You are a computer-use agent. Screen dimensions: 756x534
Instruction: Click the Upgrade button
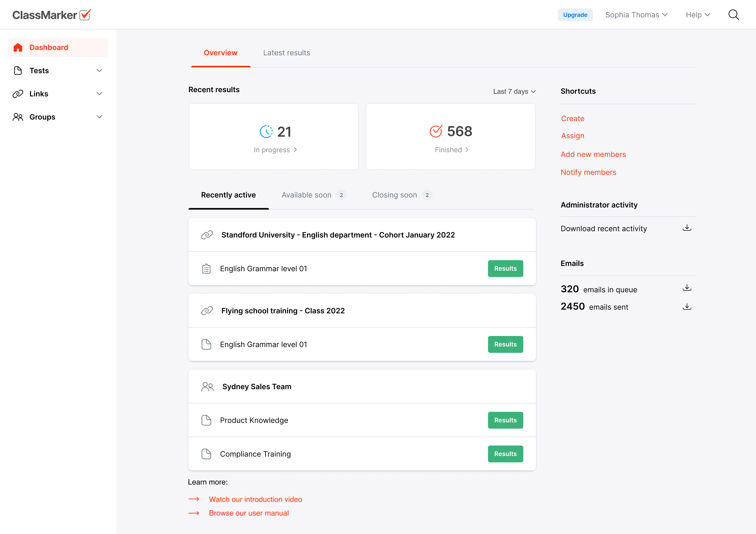tap(575, 15)
